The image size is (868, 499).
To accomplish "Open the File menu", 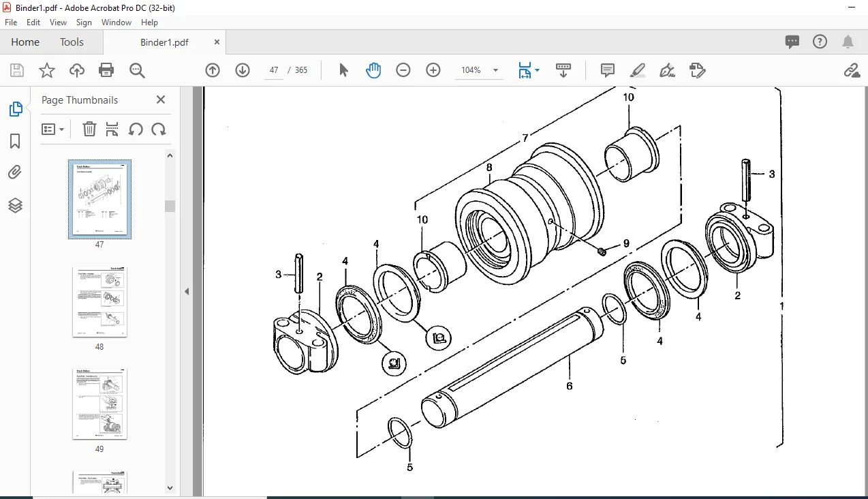I will tap(11, 22).
